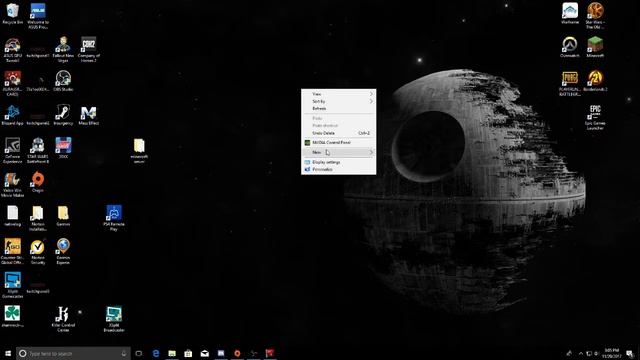Launch the Insurgency Steam shortcut
Viewport: 640px width, 360px height.
tap(63, 115)
